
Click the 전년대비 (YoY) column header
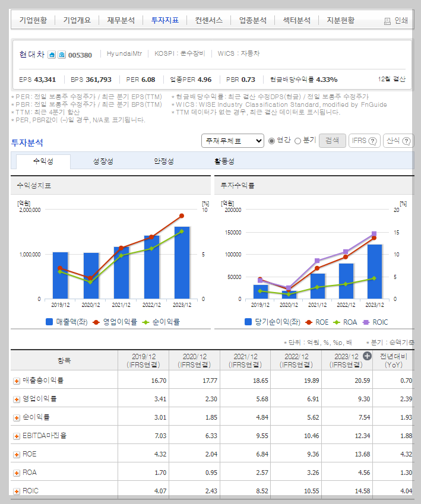pos(393,360)
